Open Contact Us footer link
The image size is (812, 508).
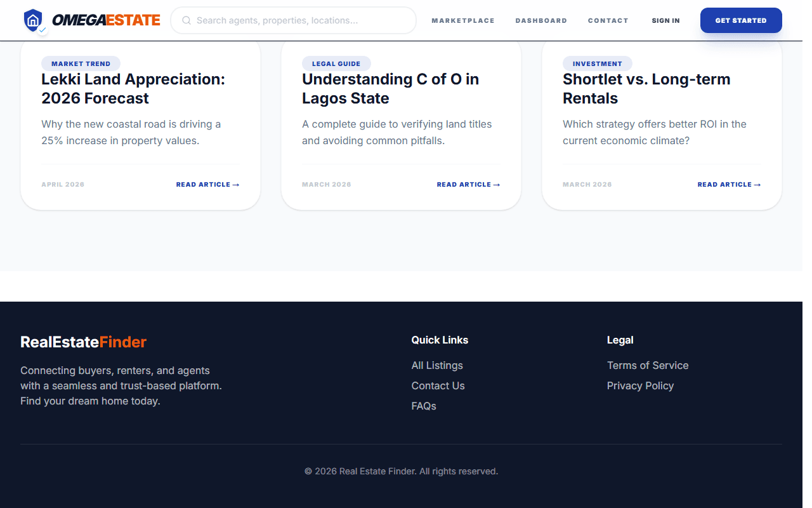coord(438,386)
